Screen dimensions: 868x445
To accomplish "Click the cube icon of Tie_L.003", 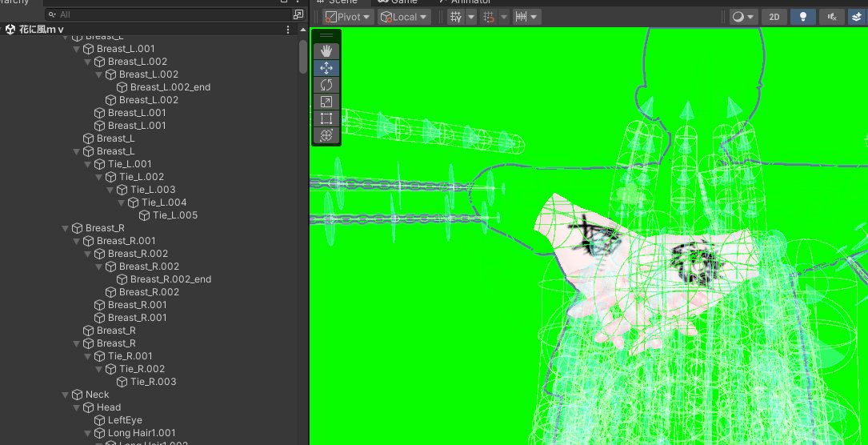I will point(122,190).
